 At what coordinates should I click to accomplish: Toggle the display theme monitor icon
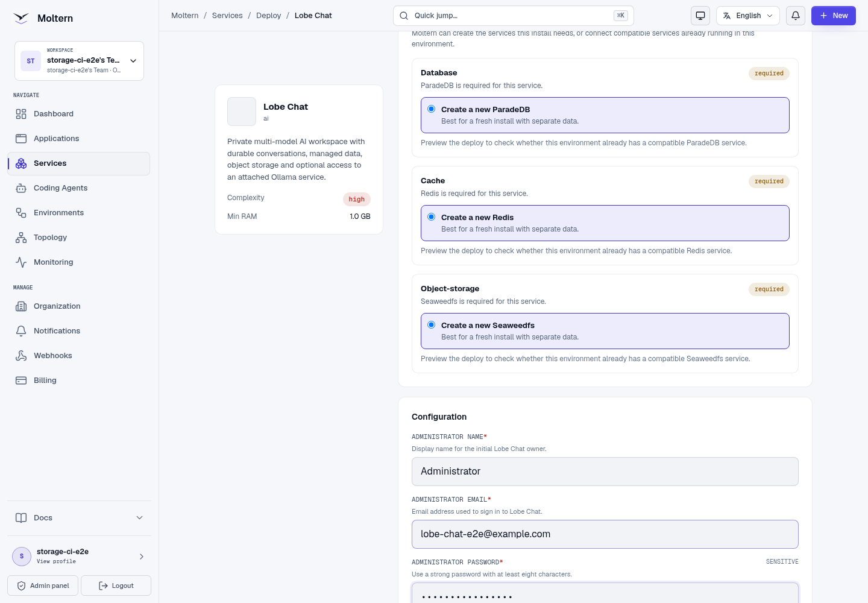[x=700, y=16]
